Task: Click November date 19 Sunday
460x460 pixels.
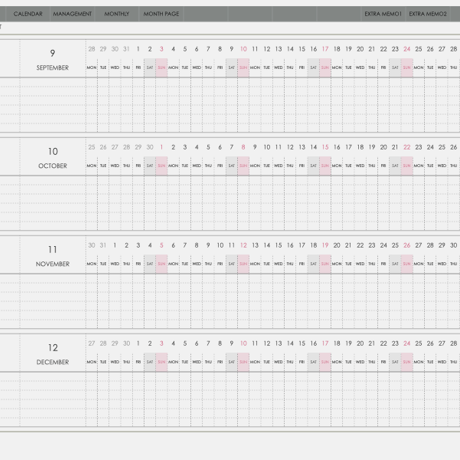Action: [325, 245]
